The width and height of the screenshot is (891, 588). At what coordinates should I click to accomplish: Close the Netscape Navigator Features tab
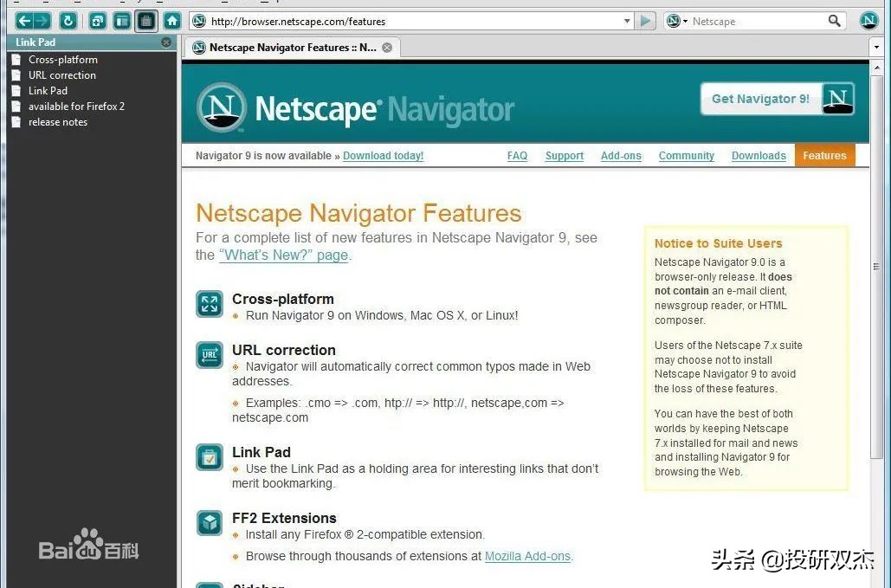click(387, 48)
